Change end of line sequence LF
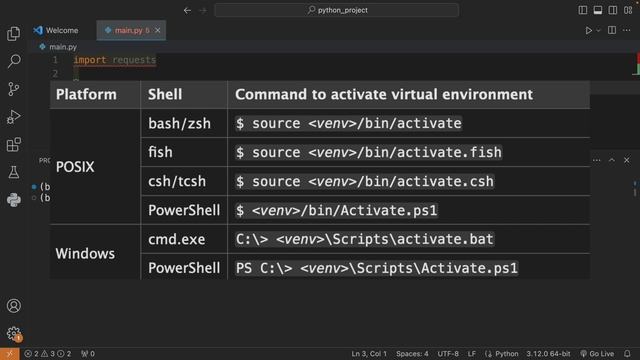The image size is (640, 360). [x=471, y=354]
